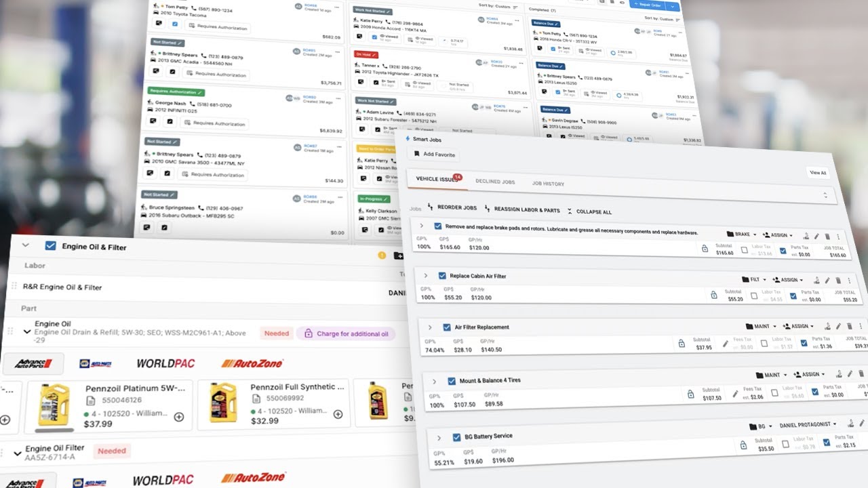Click the Add Favorite button
868x488 pixels.
tap(435, 155)
